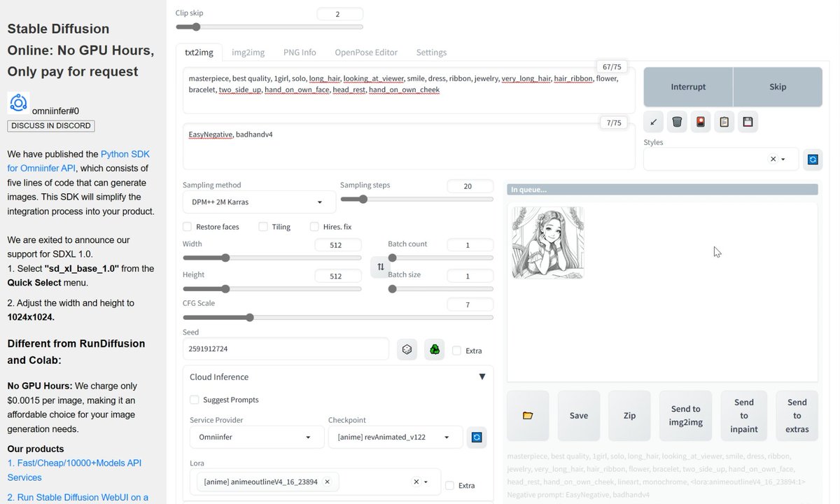
Task: Click the dice random seed icon
Action: click(407, 349)
